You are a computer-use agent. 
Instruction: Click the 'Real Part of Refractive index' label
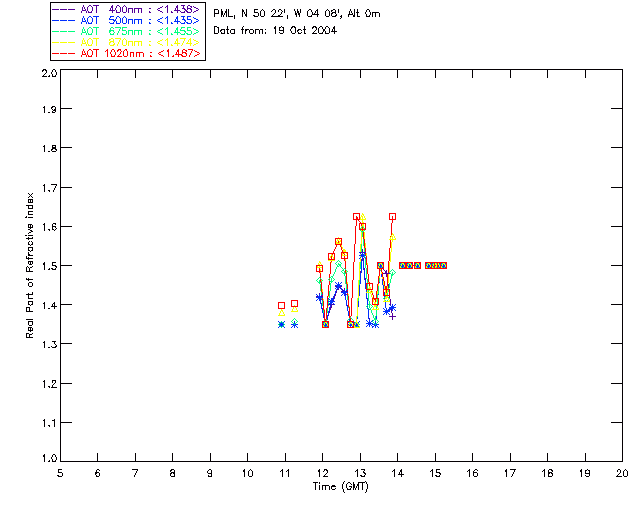pos(30,265)
